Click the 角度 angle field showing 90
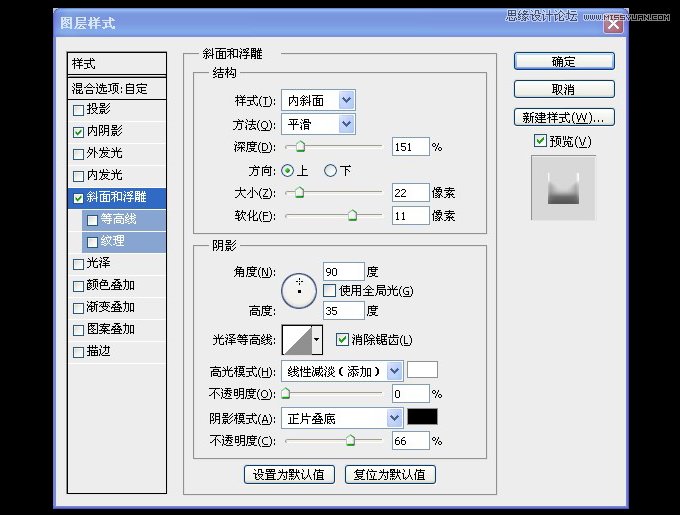Screen dimensions: 680x515 coord(343,272)
